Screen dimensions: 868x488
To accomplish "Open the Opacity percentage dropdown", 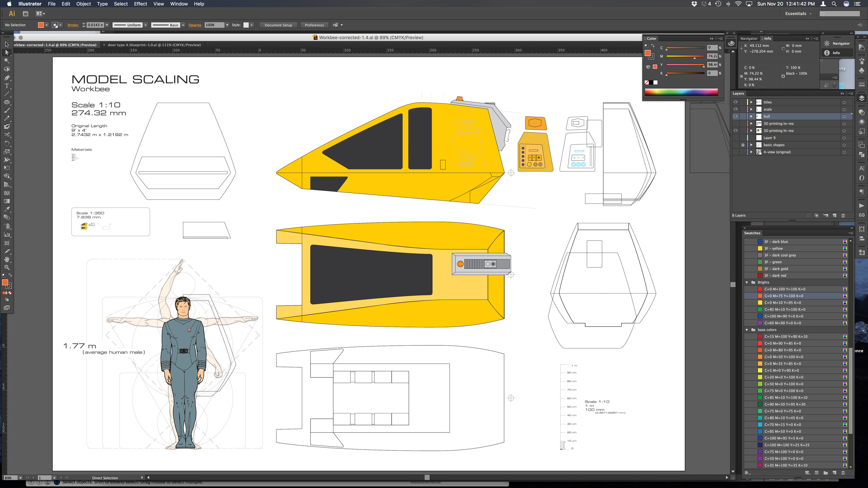I will point(227,25).
